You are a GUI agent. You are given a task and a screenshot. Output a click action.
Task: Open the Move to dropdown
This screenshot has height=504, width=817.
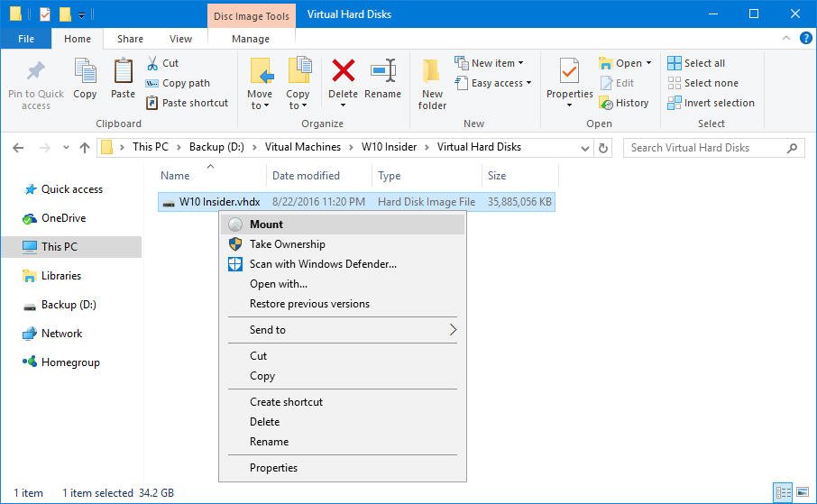pos(260,99)
